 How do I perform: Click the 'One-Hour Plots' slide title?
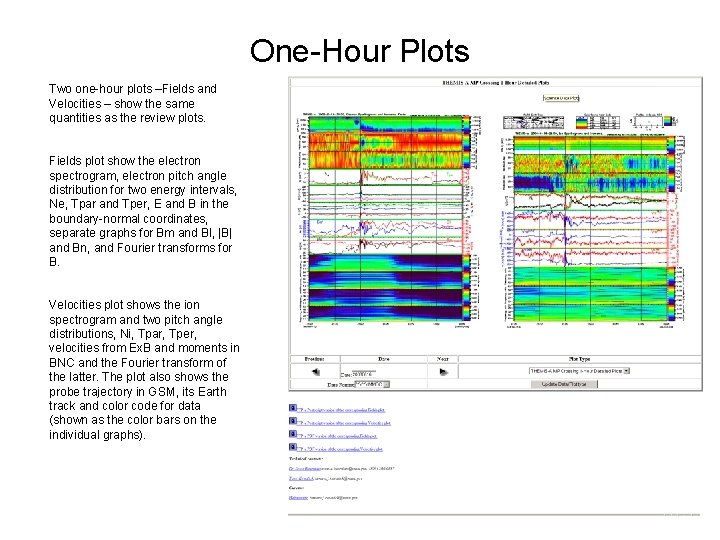tap(360, 51)
